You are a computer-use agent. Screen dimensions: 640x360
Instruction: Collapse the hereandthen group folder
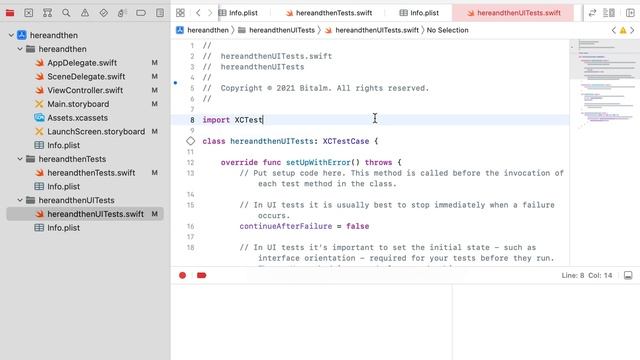coord(20,49)
